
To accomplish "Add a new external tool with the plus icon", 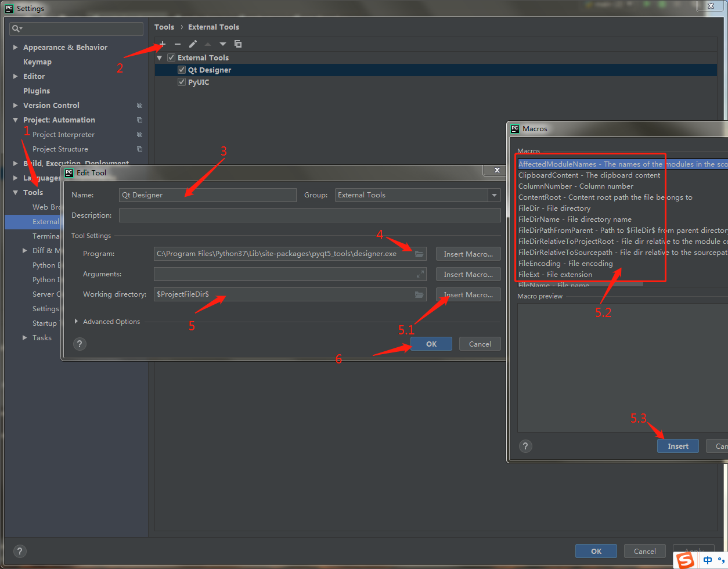I will point(162,44).
